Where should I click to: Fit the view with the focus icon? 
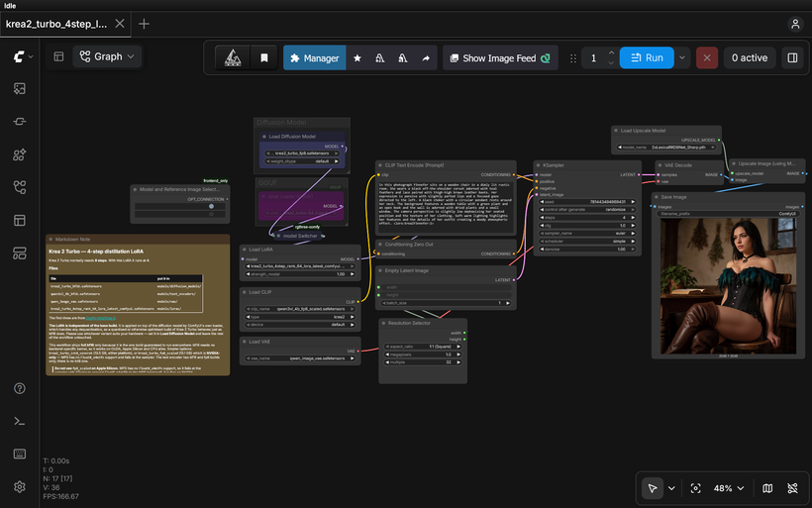point(695,488)
